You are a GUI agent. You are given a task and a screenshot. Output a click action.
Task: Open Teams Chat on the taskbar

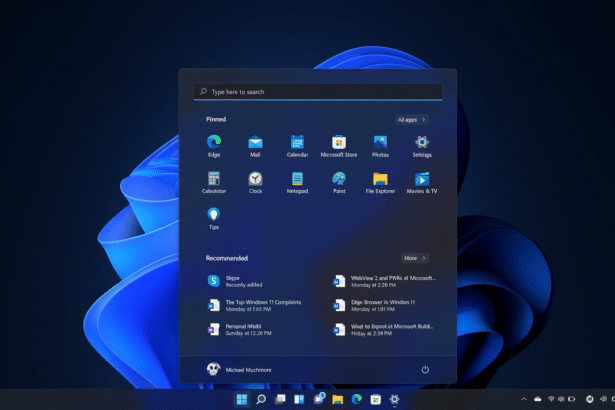tap(318, 399)
